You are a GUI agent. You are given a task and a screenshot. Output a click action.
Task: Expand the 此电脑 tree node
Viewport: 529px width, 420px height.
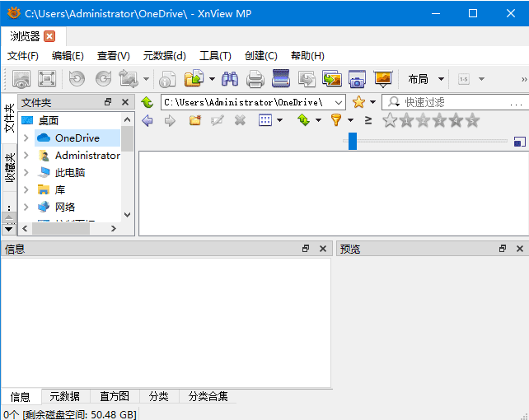26,173
